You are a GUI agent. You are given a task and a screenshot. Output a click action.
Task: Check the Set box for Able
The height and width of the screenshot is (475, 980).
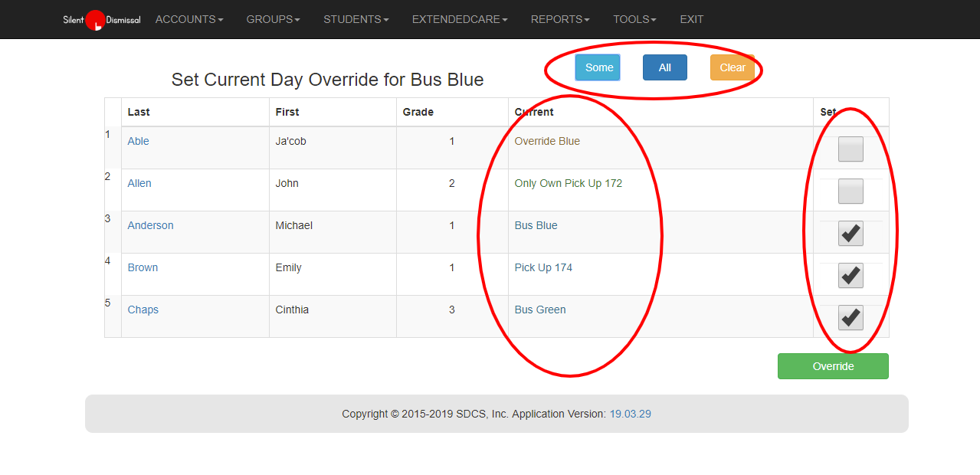[851, 149]
